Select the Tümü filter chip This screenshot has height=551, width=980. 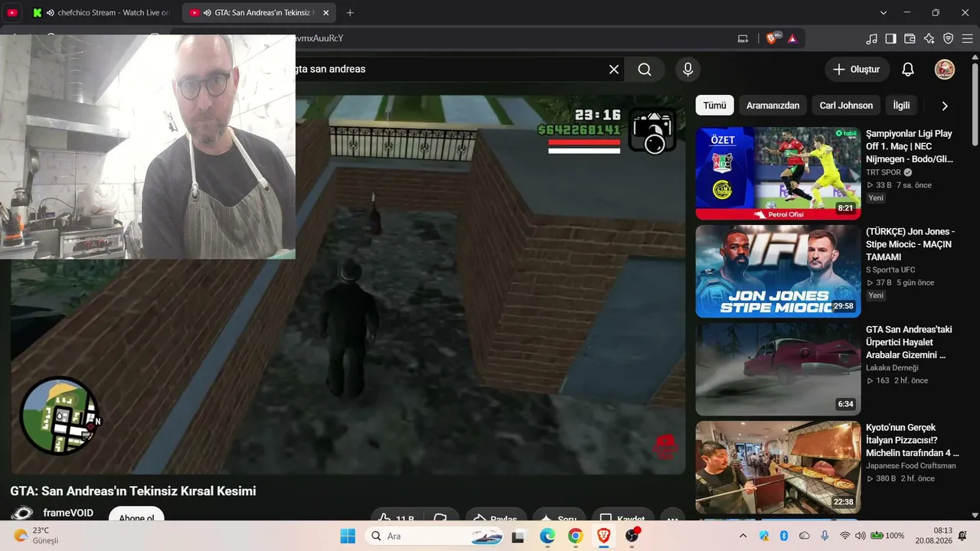714,106
